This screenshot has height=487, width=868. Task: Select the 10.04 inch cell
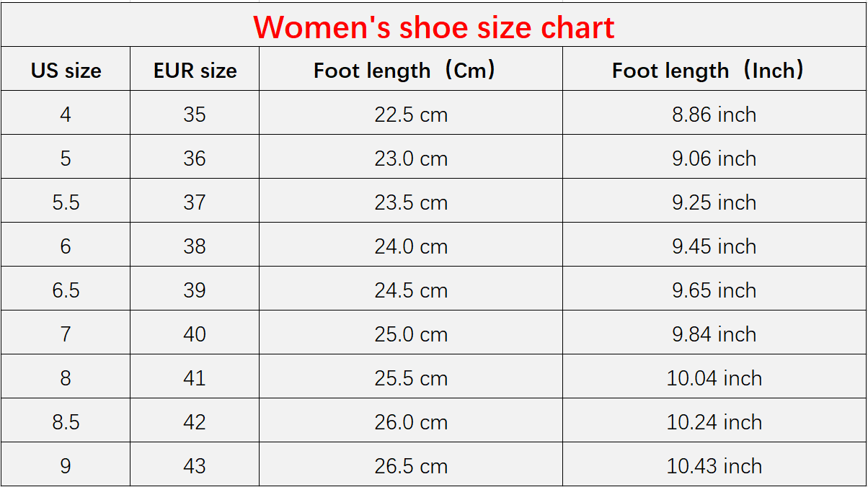714,378
